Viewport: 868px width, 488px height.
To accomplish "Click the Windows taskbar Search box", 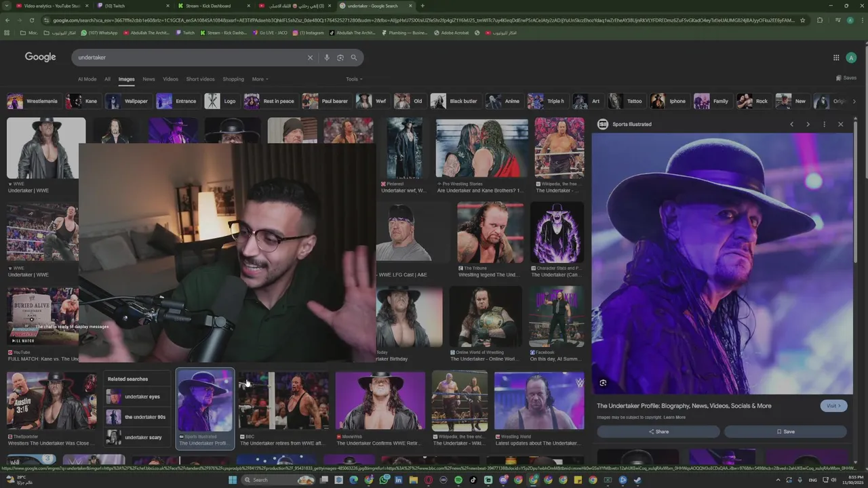I will pyautogui.click(x=277, y=480).
